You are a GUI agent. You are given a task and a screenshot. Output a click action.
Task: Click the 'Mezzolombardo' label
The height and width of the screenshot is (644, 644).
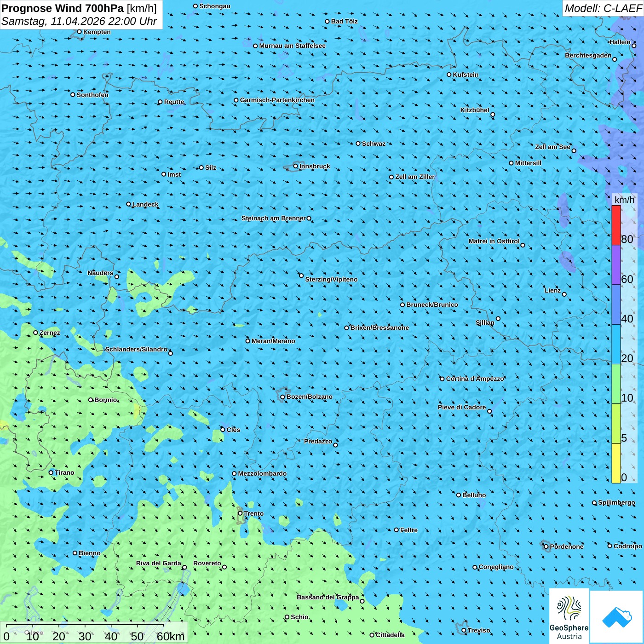pyautogui.click(x=262, y=473)
